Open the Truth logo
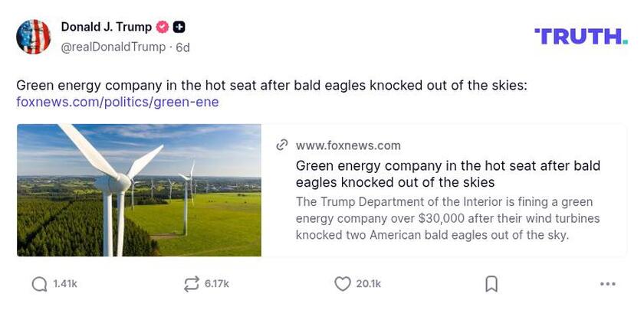The height and width of the screenshot is (310, 644). click(580, 36)
